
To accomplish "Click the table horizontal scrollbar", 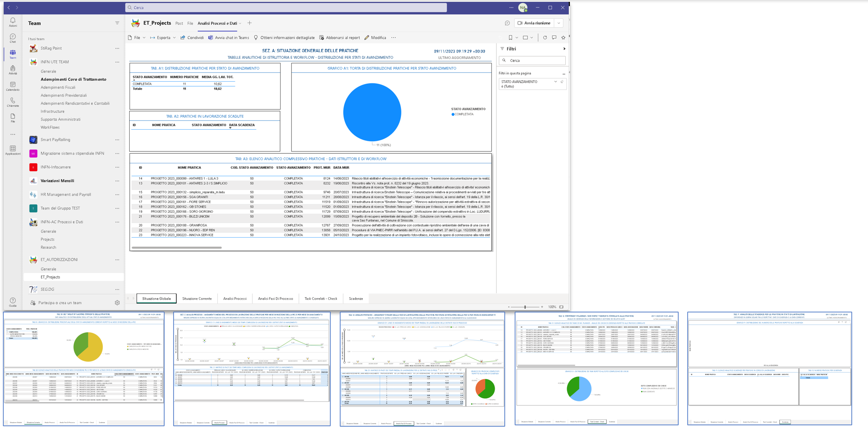I will [177, 247].
